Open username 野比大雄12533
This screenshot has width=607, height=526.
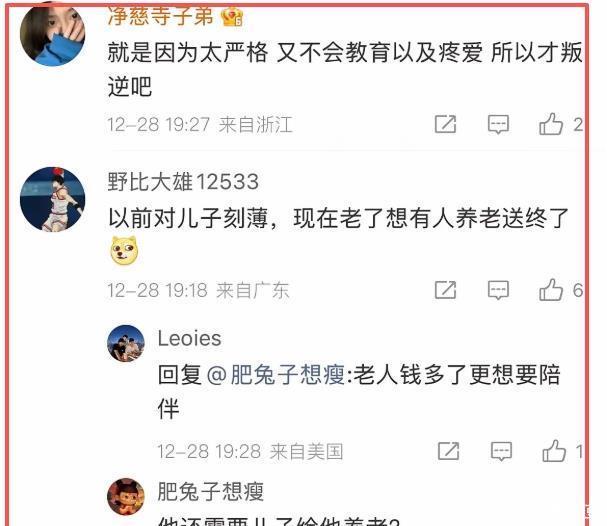click(183, 181)
